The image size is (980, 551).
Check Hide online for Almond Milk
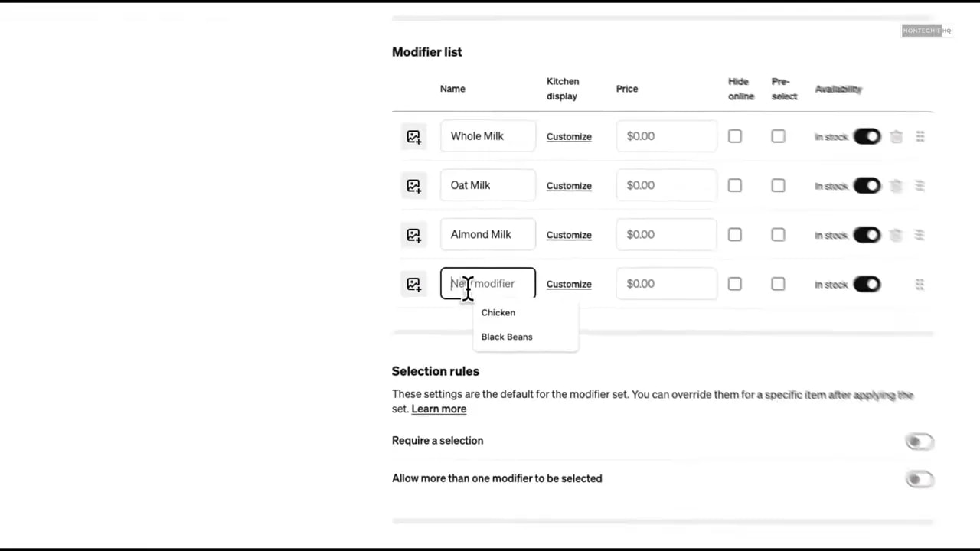(x=735, y=235)
